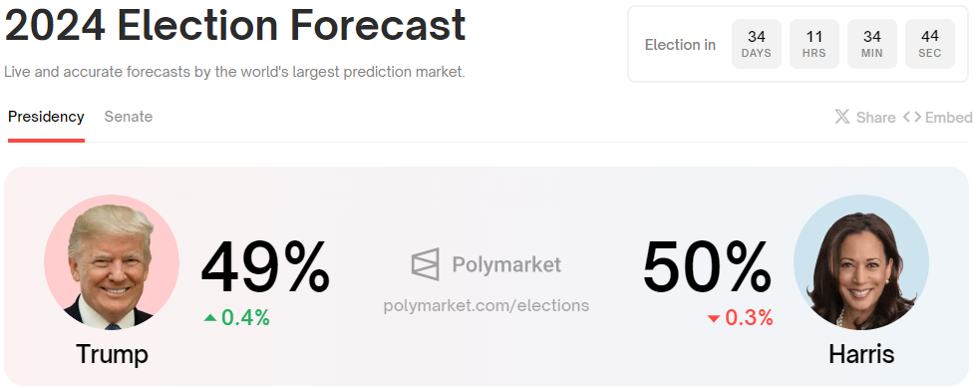Open polymarket.com/elections link
The image size is (980, 388).
point(487,305)
